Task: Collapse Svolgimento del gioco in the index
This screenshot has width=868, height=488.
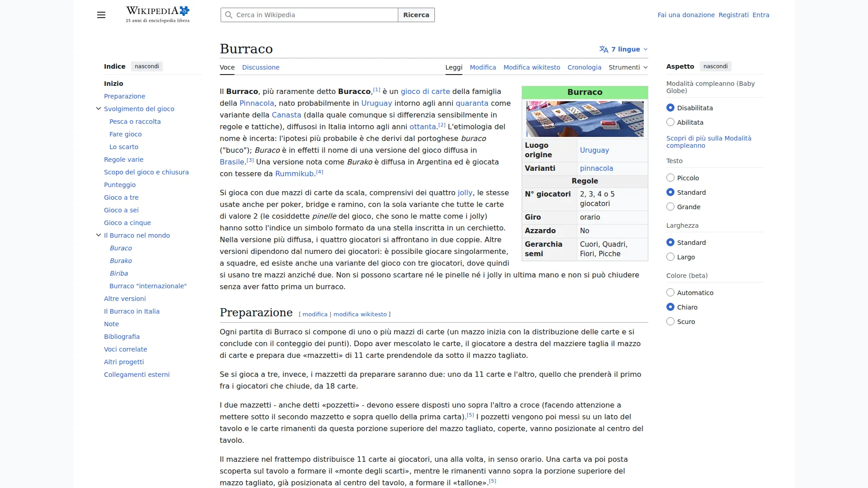Action: [x=98, y=108]
